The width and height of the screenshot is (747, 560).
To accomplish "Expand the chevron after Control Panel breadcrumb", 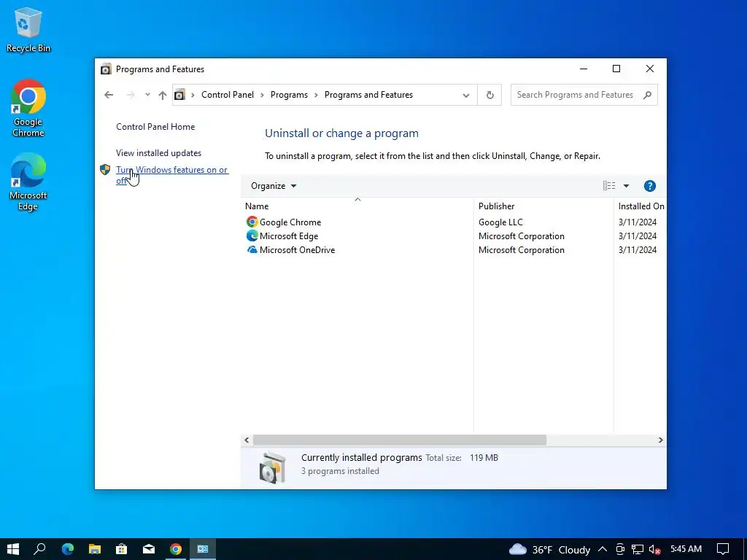I will coord(262,96).
